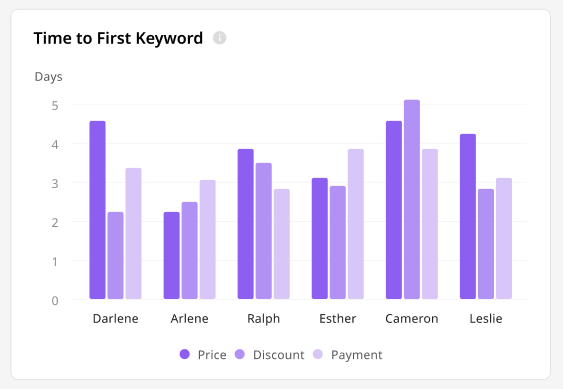Click Esther's Payment bar

[356, 224]
